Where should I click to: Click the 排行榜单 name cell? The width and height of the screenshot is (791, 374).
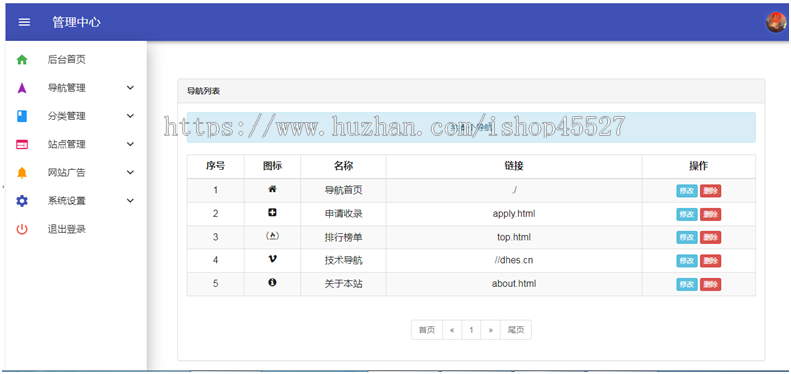click(x=343, y=237)
